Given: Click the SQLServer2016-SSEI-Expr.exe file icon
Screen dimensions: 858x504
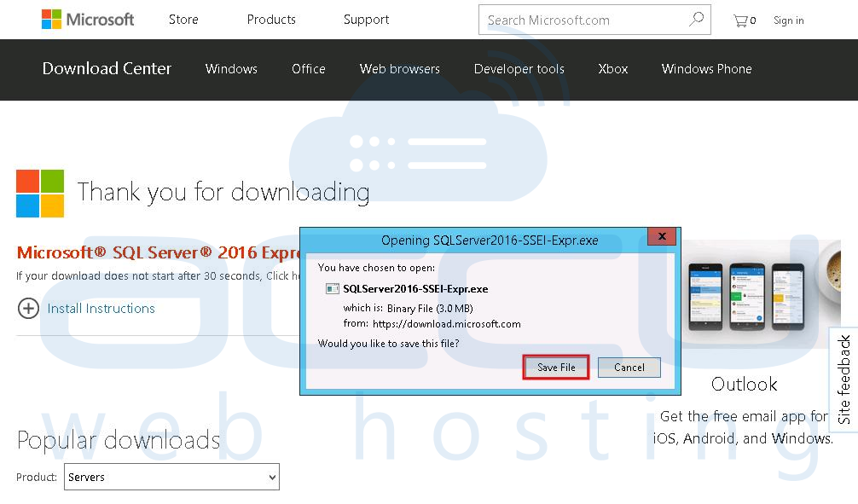Looking at the screenshot, I should click(332, 289).
